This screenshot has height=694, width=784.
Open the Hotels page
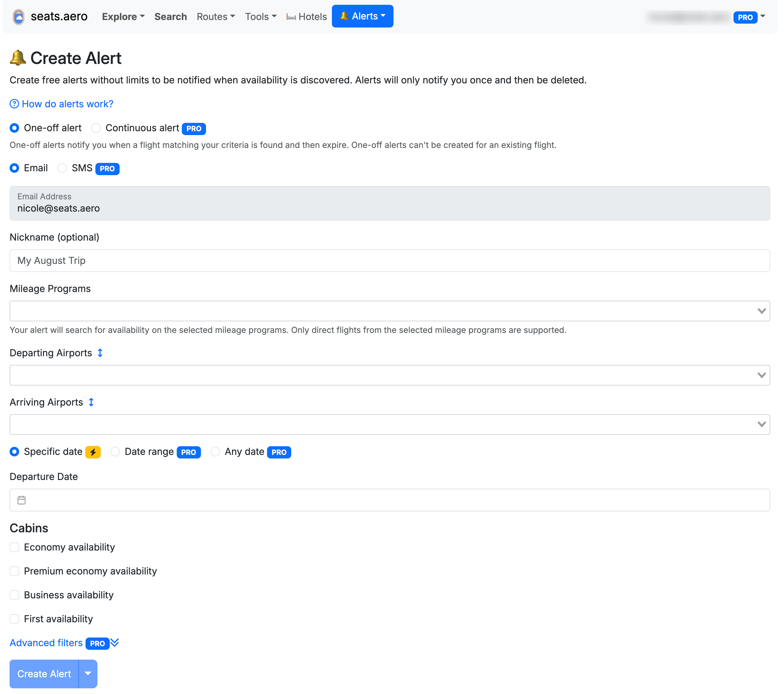point(306,16)
